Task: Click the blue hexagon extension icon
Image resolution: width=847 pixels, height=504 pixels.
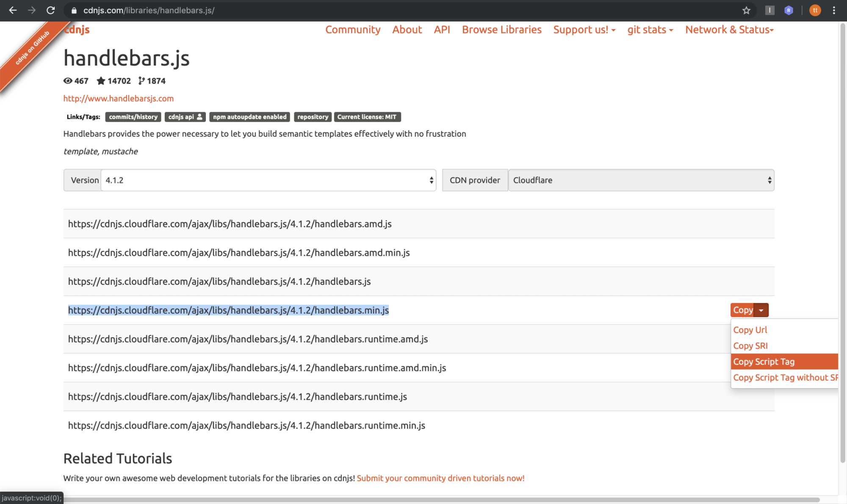Action: (789, 10)
